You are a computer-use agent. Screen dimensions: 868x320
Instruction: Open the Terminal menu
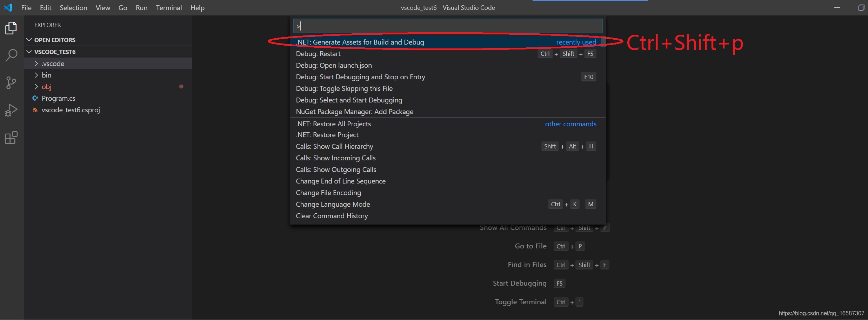169,8
